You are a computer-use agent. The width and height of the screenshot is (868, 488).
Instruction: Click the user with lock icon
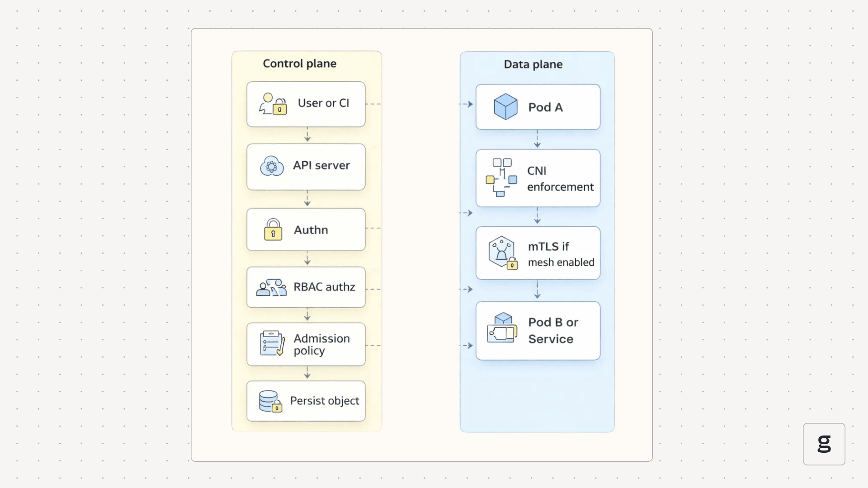[273, 104]
